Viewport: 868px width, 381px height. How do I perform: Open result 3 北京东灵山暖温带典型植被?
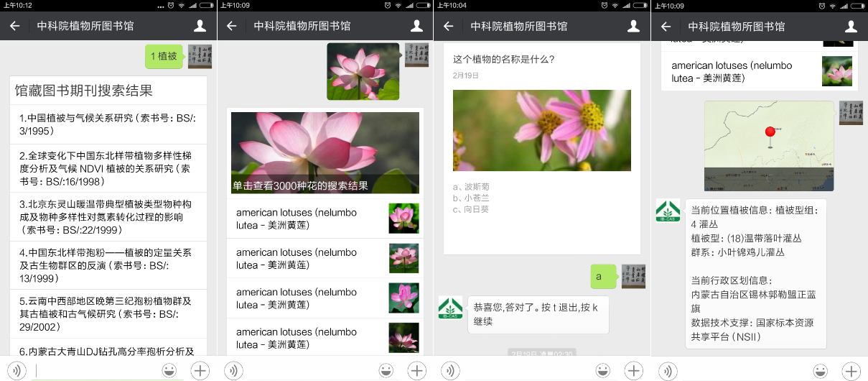pyautogui.click(x=108, y=217)
